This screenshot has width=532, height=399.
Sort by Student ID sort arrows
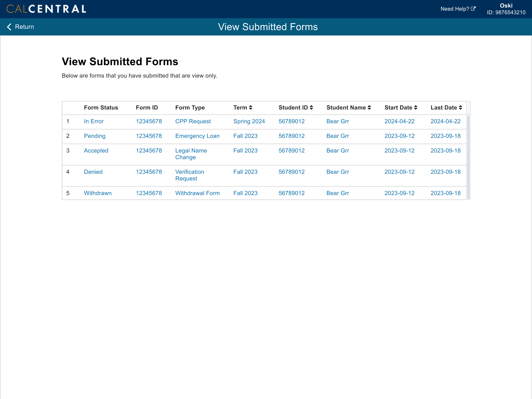pos(311,108)
